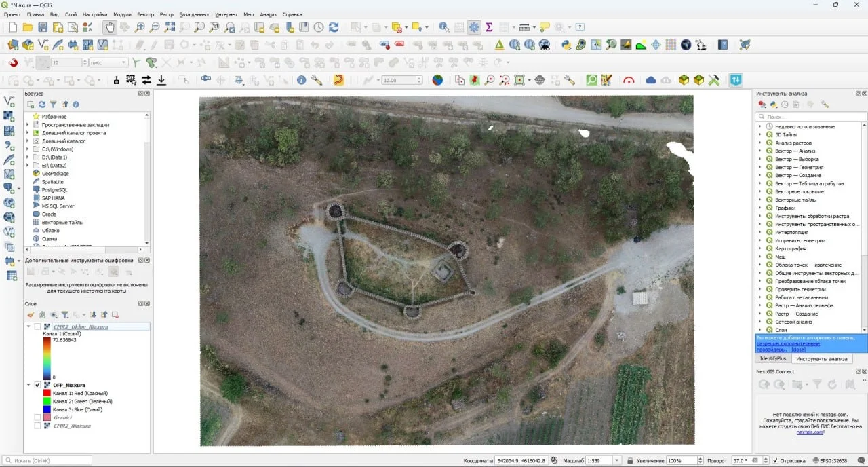
Task: Open the Растр menu
Action: click(166, 14)
